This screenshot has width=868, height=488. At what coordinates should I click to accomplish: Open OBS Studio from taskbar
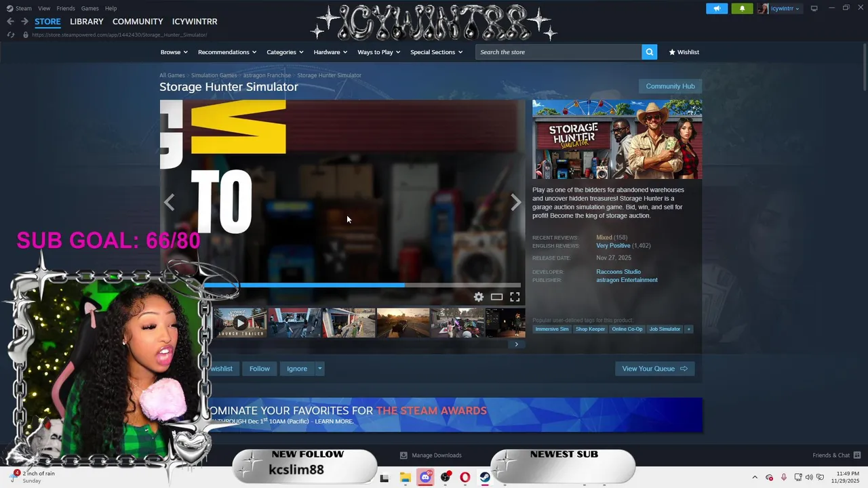point(446,477)
